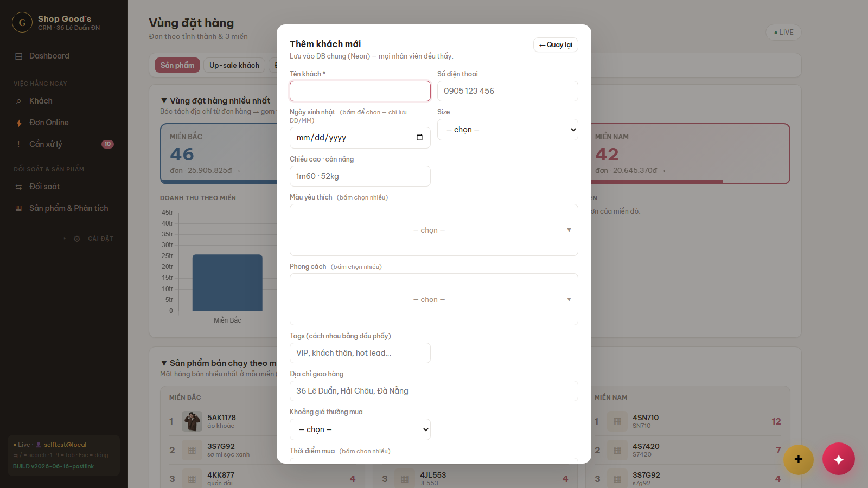Image resolution: width=868 pixels, height=488 pixels.
Task: Click the Số điện thoại input field
Action: coord(508,91)
